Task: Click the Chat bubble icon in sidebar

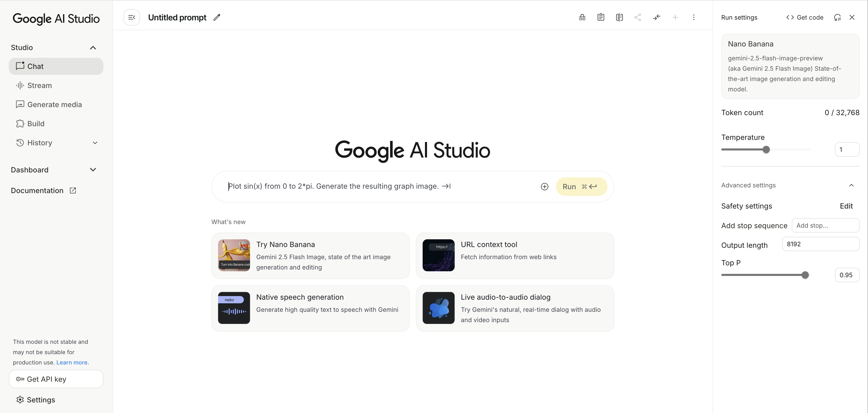Action: coord(20,66)
